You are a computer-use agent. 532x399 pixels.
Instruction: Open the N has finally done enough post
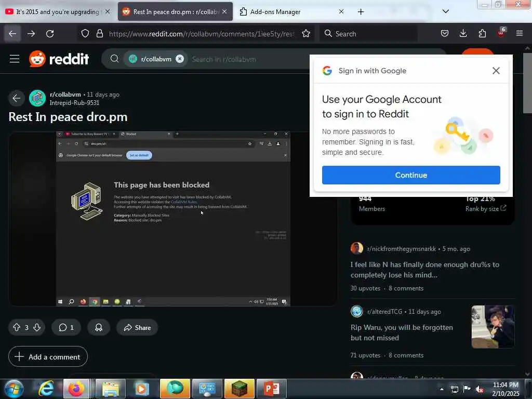coord(425,270)
